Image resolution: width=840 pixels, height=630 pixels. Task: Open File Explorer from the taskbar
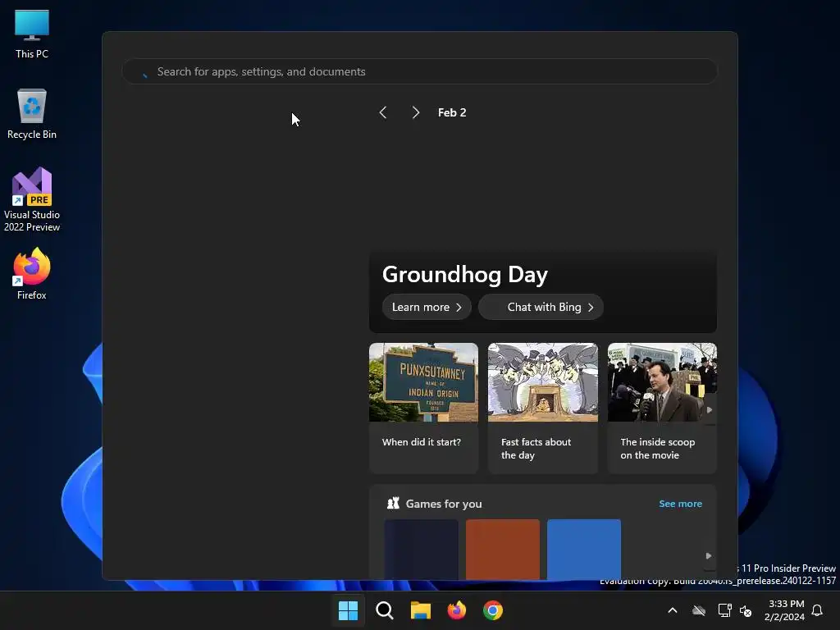421,610
